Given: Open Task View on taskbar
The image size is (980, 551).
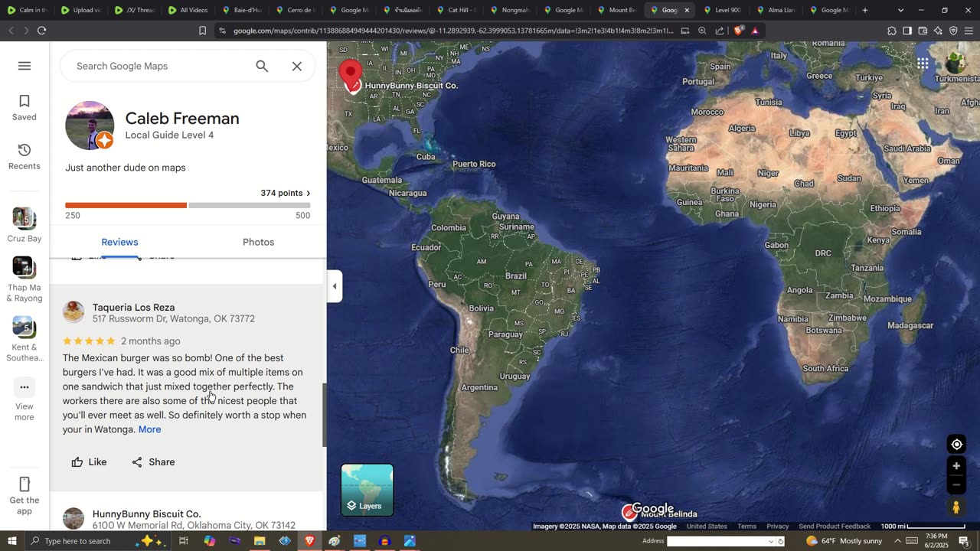Looking at the screenshot, I should click(x=184, y=541).
